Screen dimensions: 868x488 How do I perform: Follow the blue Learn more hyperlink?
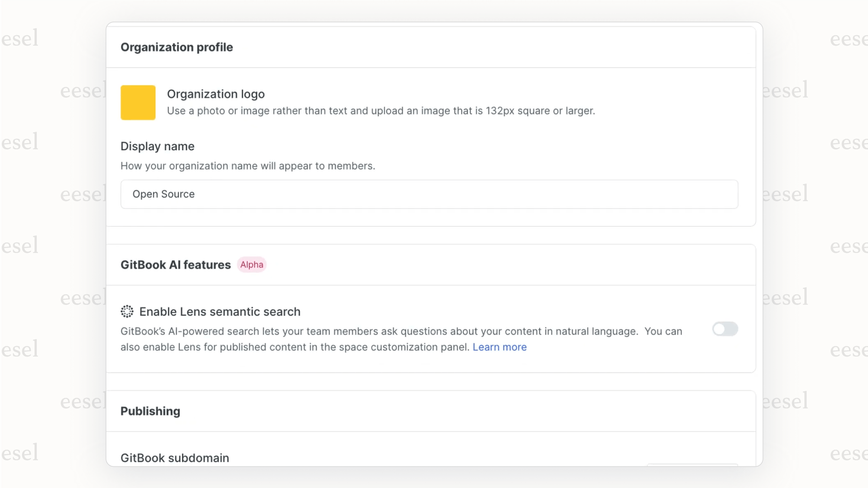click(499, 347)
